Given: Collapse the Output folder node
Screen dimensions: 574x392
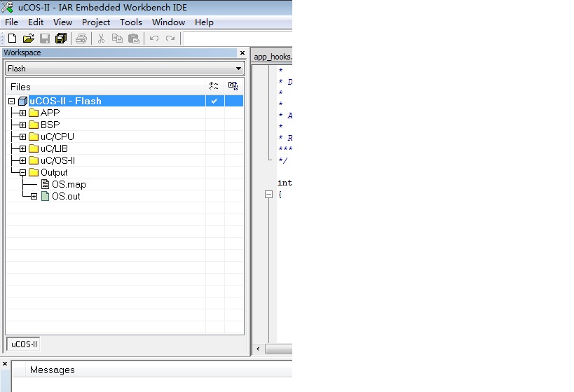Looking at the screenshot, I should coord(22,173).
